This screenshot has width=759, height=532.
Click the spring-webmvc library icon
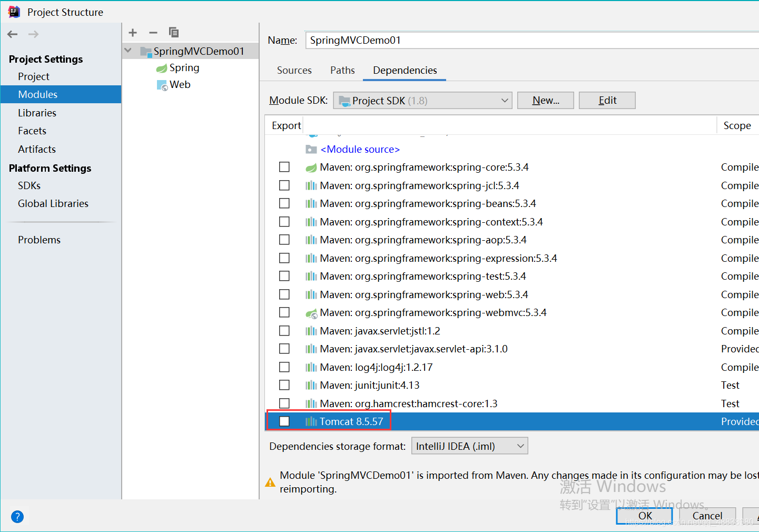pyautogui.click(x=311, y=313)
